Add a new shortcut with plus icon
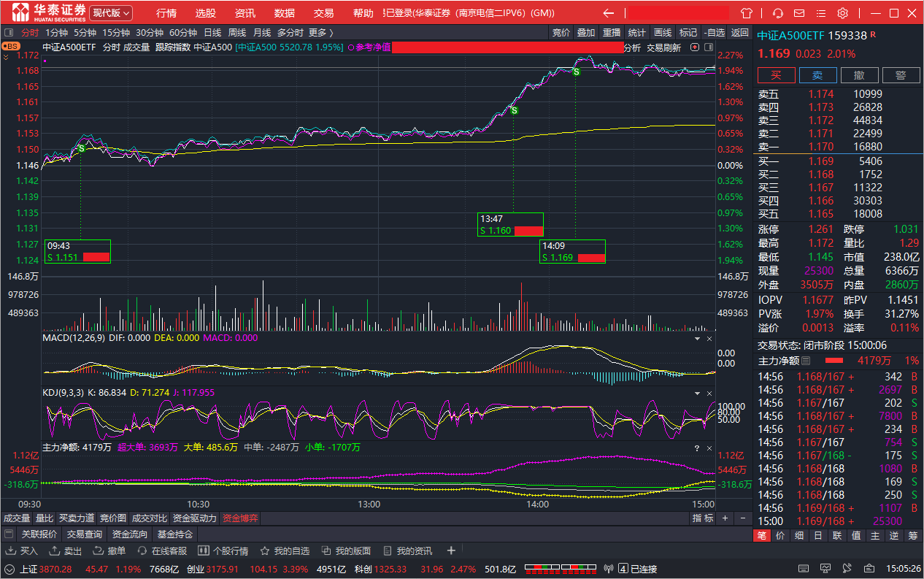Screen dimensions: 924x579 tap(451, 551)
